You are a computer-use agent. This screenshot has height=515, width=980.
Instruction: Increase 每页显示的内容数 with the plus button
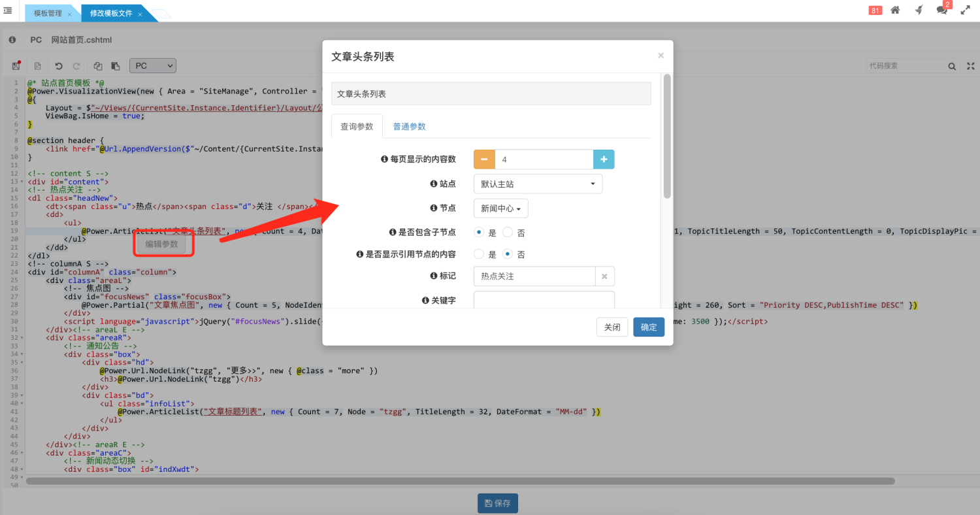(604, 159)
